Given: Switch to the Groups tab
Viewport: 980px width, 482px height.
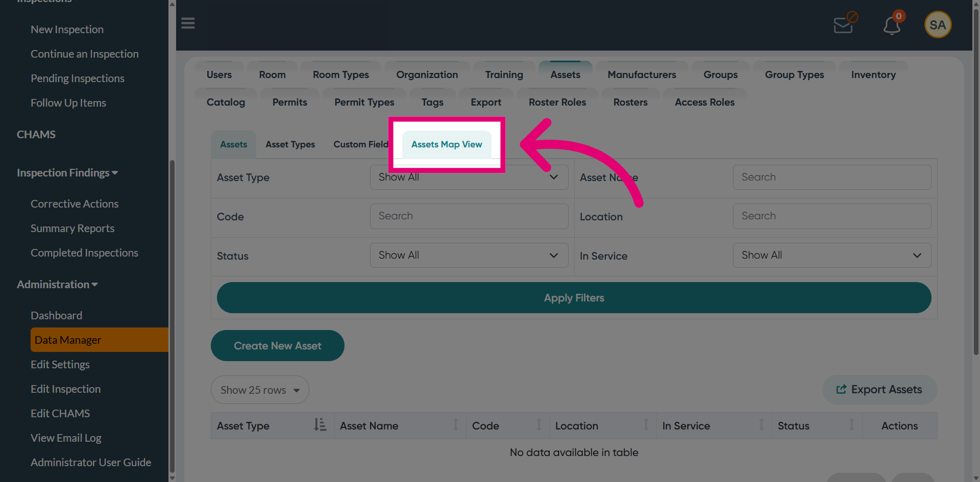Looking at the screenshot, I should (720, 74).
